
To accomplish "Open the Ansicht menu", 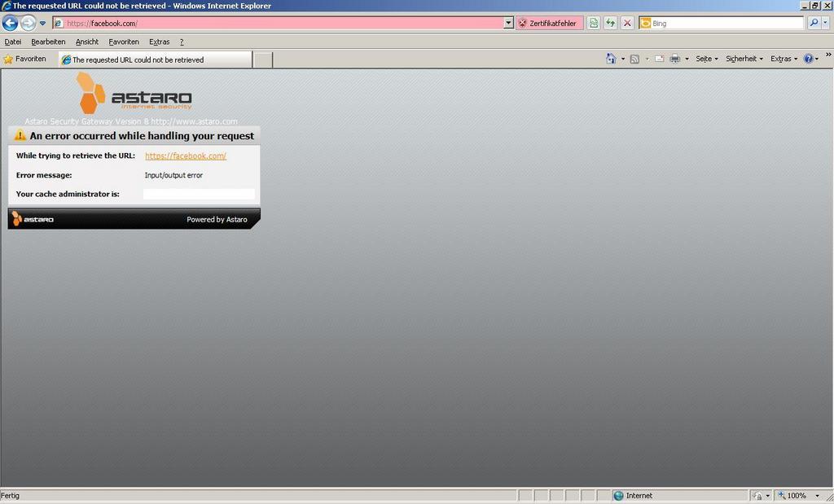I will coord(86,42).
